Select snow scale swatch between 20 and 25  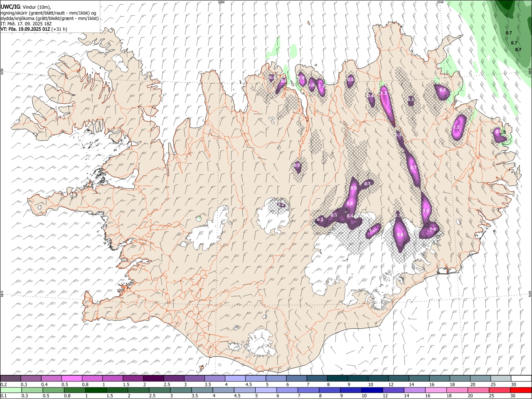click(x=480, y=378)
